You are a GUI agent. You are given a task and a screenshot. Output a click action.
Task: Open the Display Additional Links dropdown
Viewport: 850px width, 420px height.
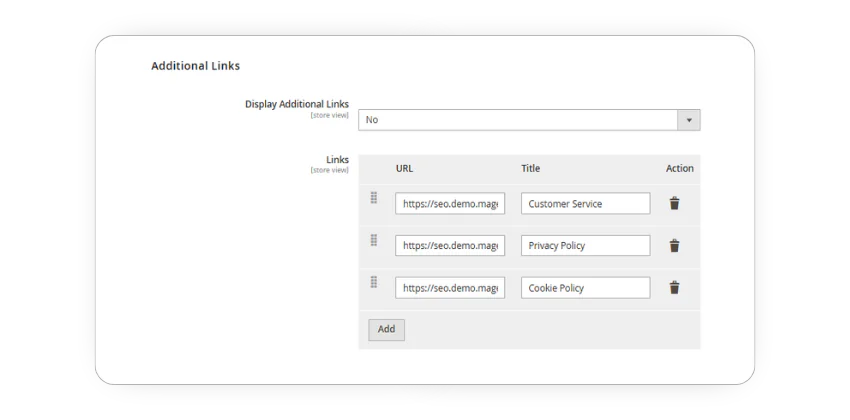click(529, 120)
